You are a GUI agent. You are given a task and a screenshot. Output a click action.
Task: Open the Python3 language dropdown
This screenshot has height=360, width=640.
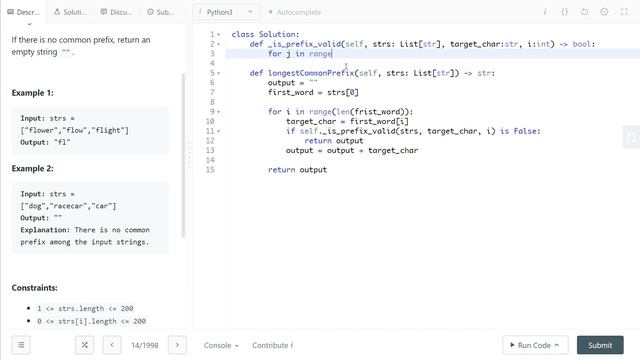coord(226,12)
